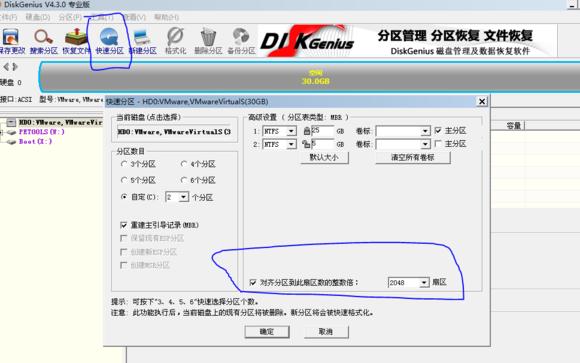
Task: Cancel the dialog with 取消 button
Action: 326,332
